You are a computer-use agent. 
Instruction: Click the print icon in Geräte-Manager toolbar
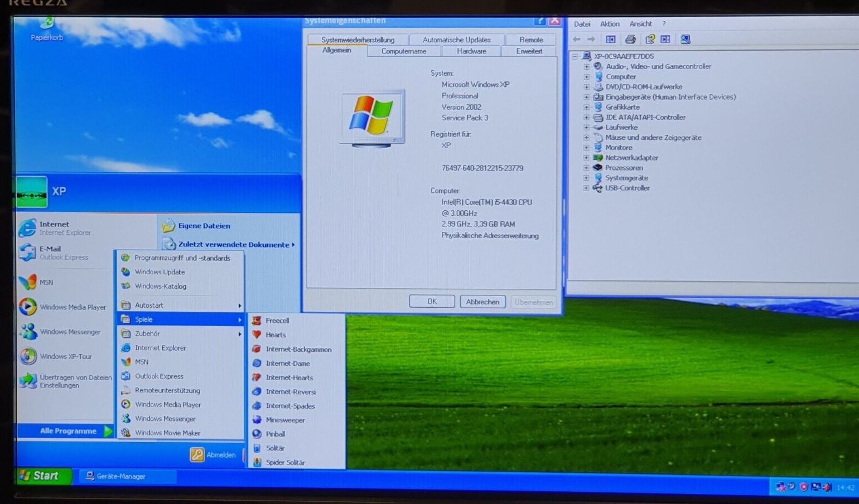point(630,40)
